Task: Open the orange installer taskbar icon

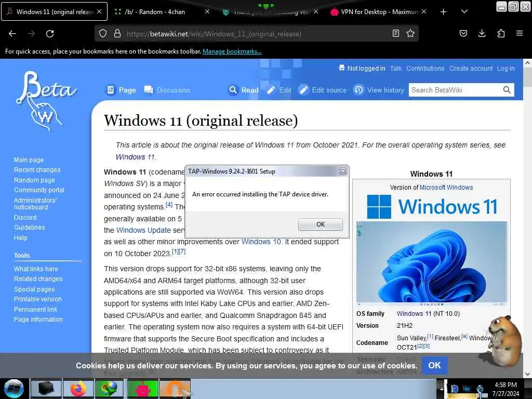Action: 175,389
